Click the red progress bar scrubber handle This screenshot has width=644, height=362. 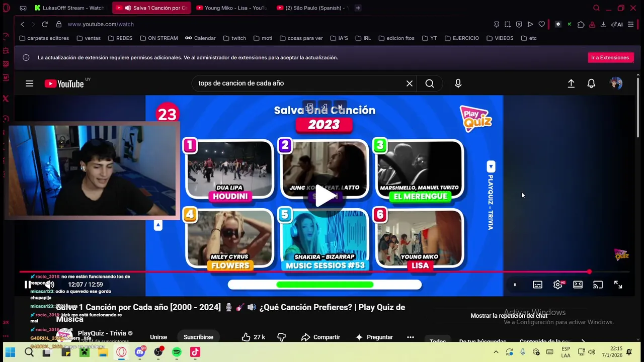(589, 272)
